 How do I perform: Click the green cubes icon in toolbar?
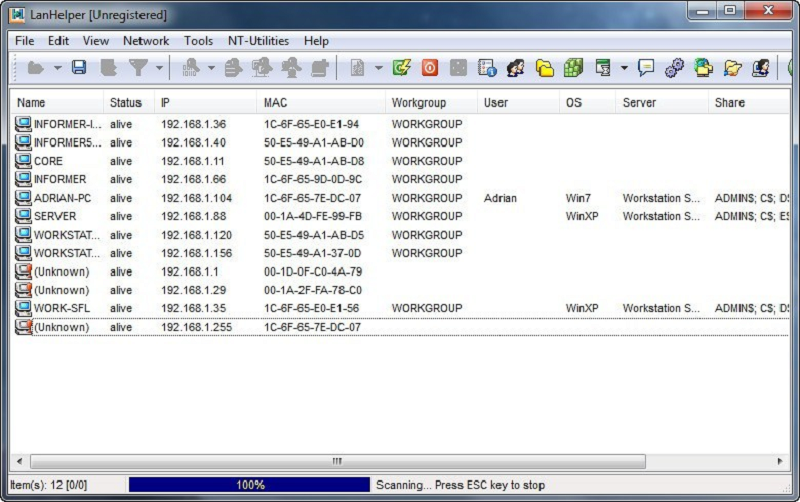(x=573, y=68)
